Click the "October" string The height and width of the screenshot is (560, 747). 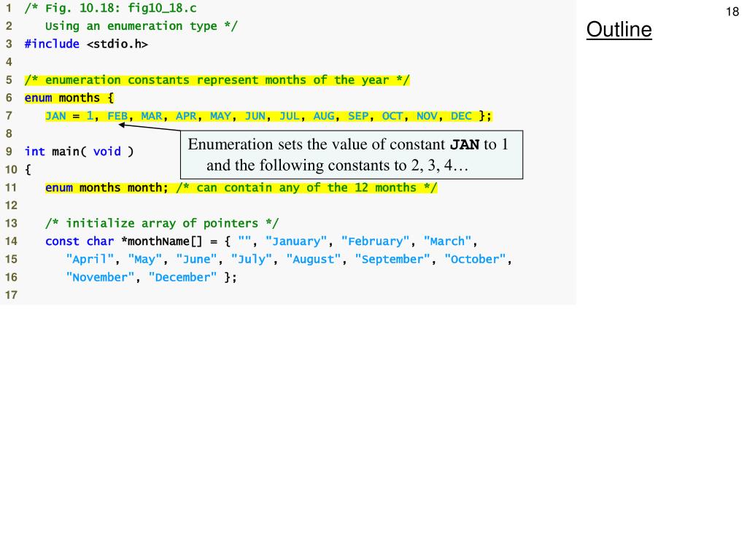click(x=475, y=260)
